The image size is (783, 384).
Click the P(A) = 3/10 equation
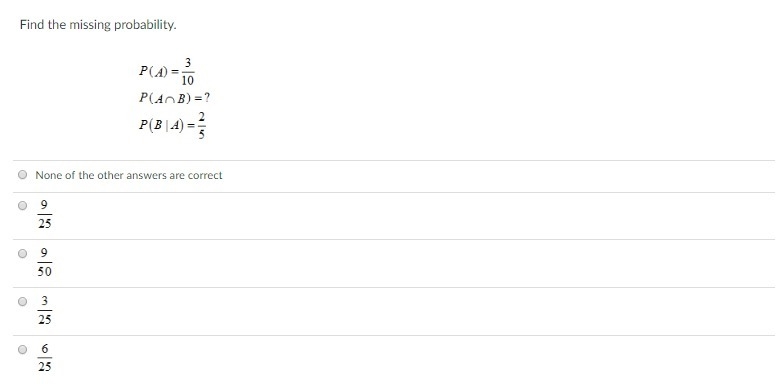pyautogui.click(x=167, y=72)
